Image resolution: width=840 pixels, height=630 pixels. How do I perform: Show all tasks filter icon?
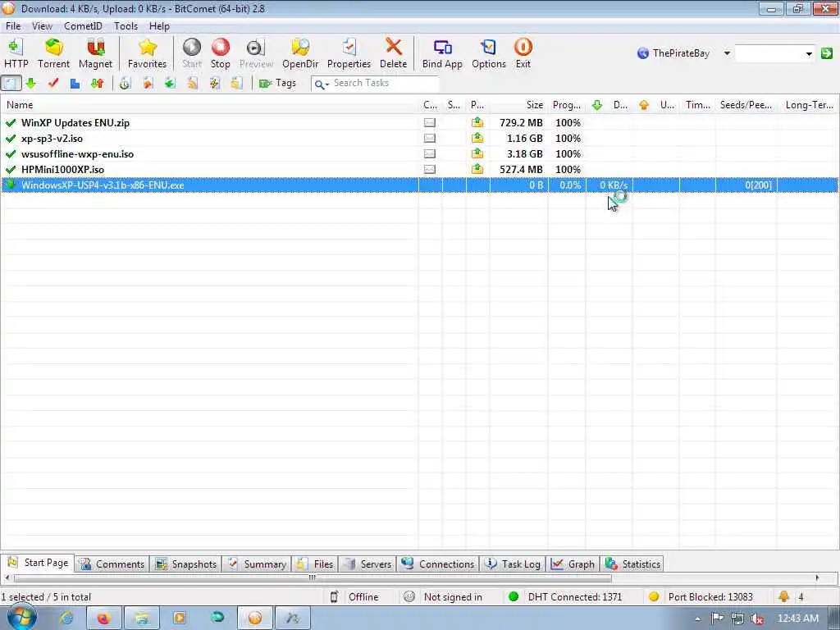pyautogui.click(x=11, y=83)
